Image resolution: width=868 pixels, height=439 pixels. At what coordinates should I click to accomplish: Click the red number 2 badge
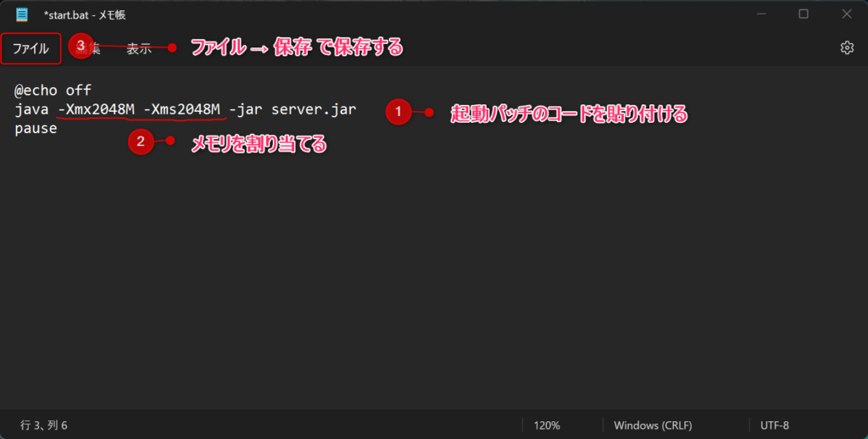point(141,142)
